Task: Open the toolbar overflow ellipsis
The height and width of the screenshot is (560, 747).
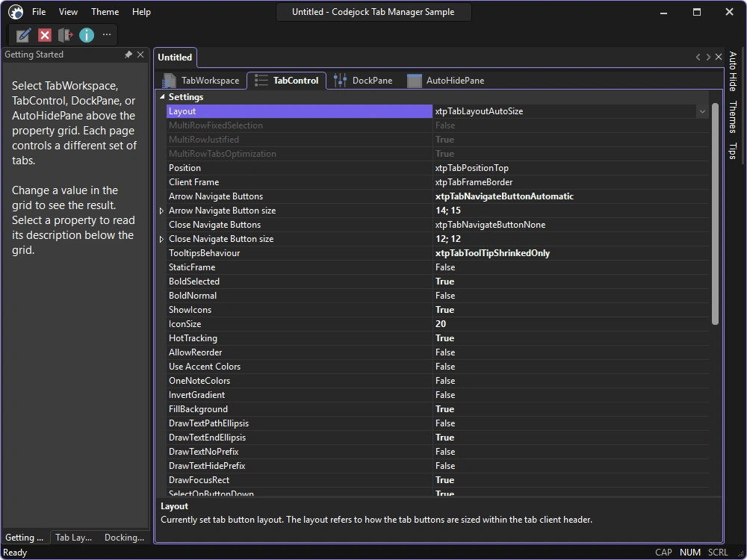Action: pos(107,34)
